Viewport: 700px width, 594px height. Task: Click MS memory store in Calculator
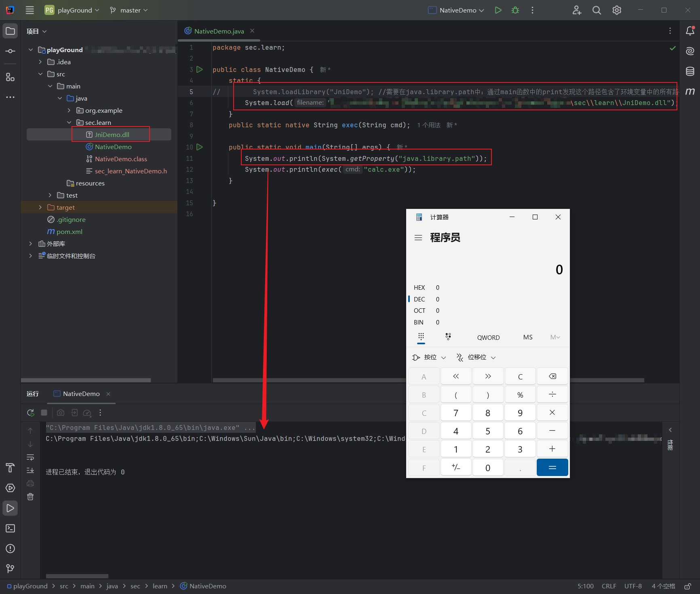coord(528,337)
